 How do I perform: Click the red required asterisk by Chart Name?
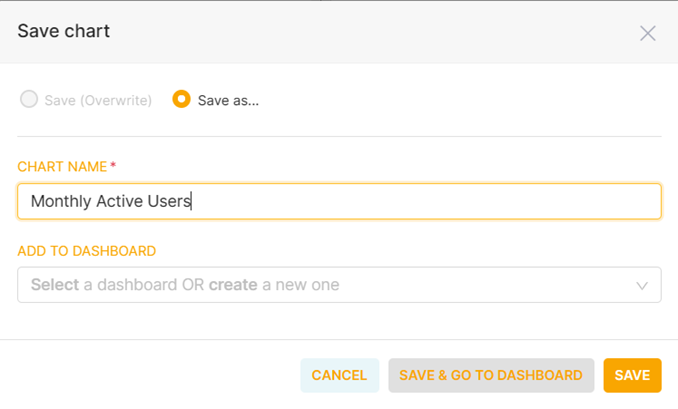pos(113,166)
